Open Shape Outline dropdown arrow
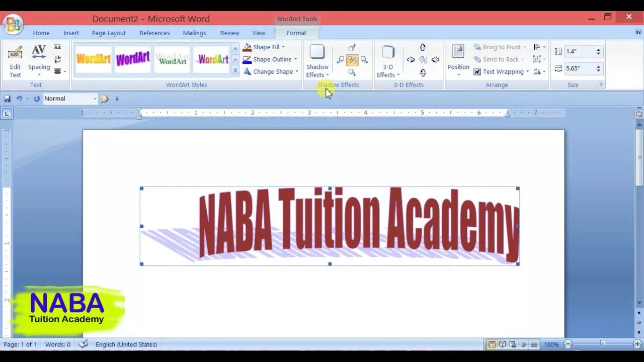Screen dimensions: 644x362 point(295,59)
